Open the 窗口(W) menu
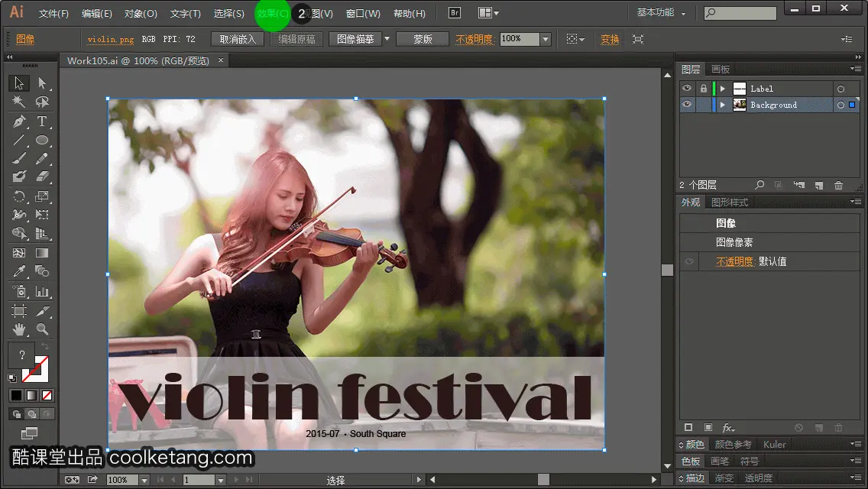 tap(363, 13)
